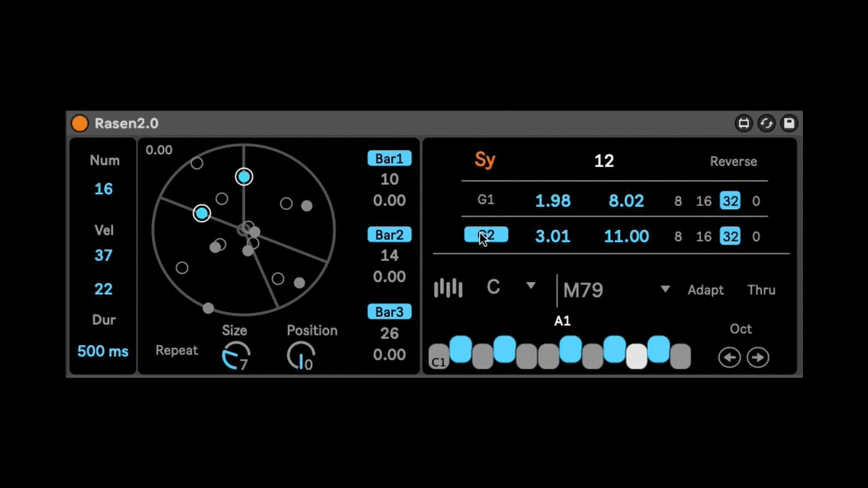Open the M79 scale dropdown
Image resolution: width=868 pixels, height=488 pixels.
coord(616,290)
